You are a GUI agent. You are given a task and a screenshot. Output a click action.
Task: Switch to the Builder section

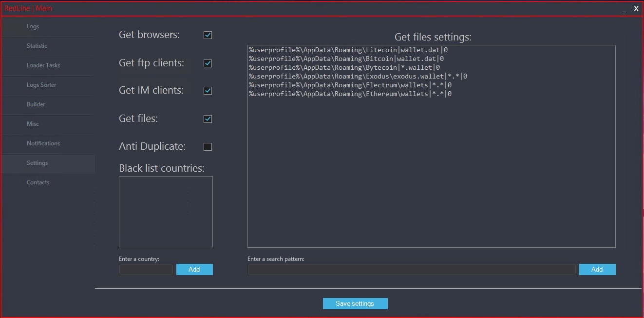click(48, 104)
